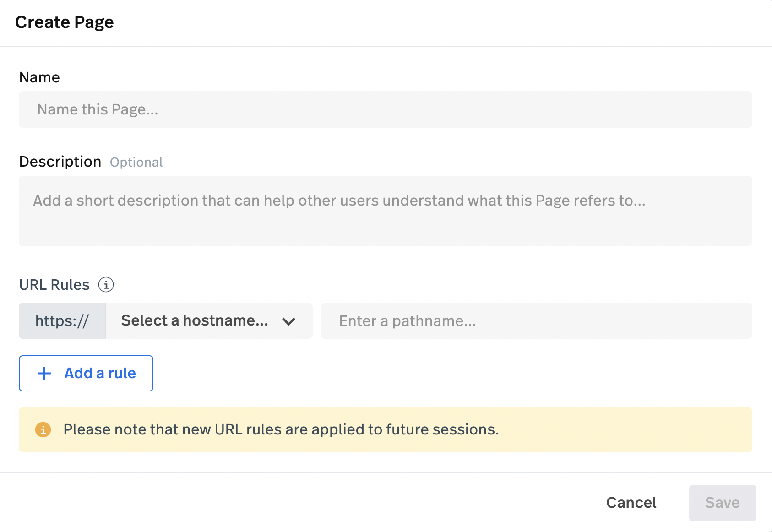Click into the Description text area
Image resolution: width=772 pixels, height=532 pixels.
click(x=386, y=211)
